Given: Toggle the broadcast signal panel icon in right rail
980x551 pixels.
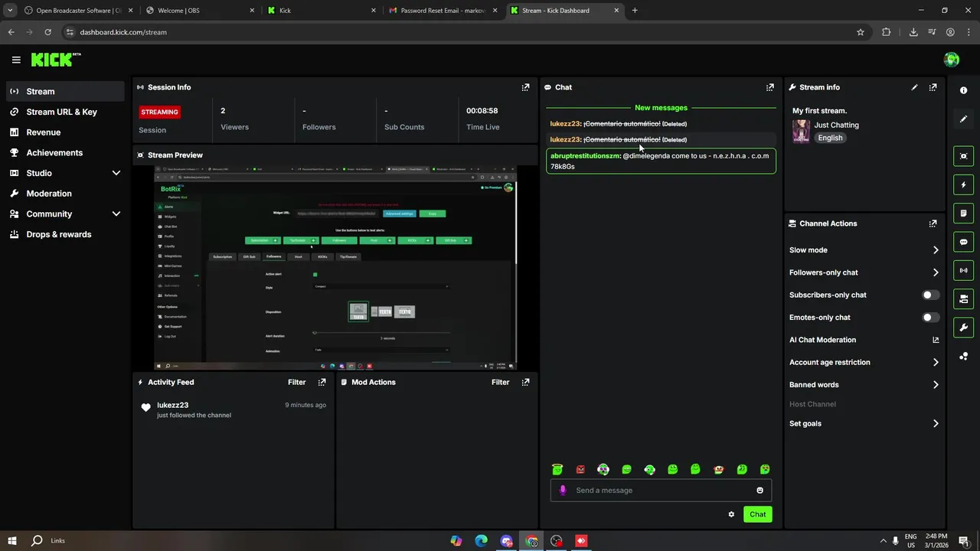Looking at the screenshot, I should pos(963,270).
